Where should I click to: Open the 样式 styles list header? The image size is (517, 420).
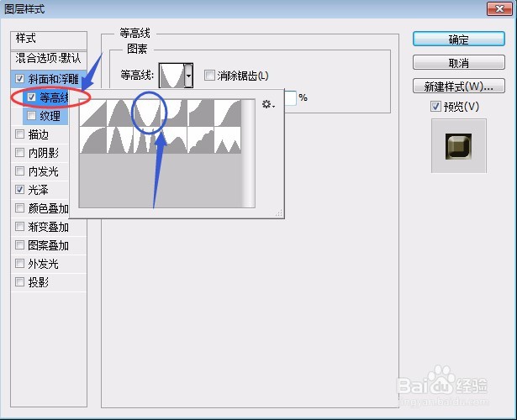(49, 40)
